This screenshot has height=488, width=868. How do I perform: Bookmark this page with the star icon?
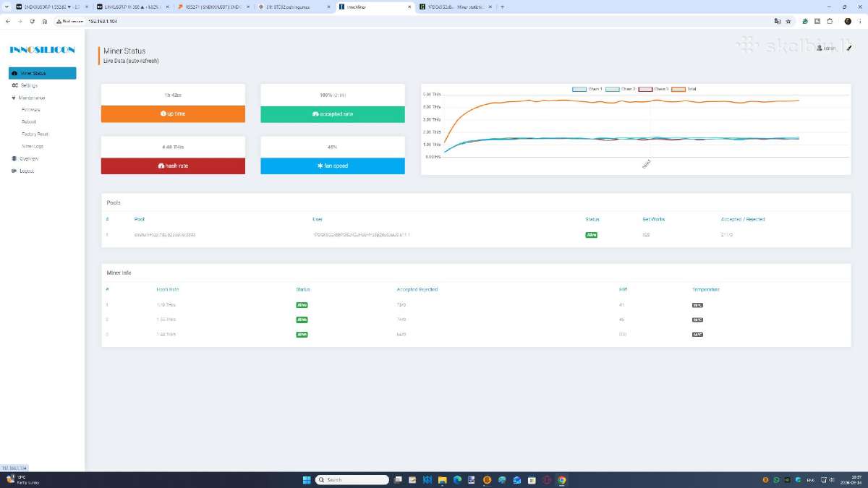788,21
